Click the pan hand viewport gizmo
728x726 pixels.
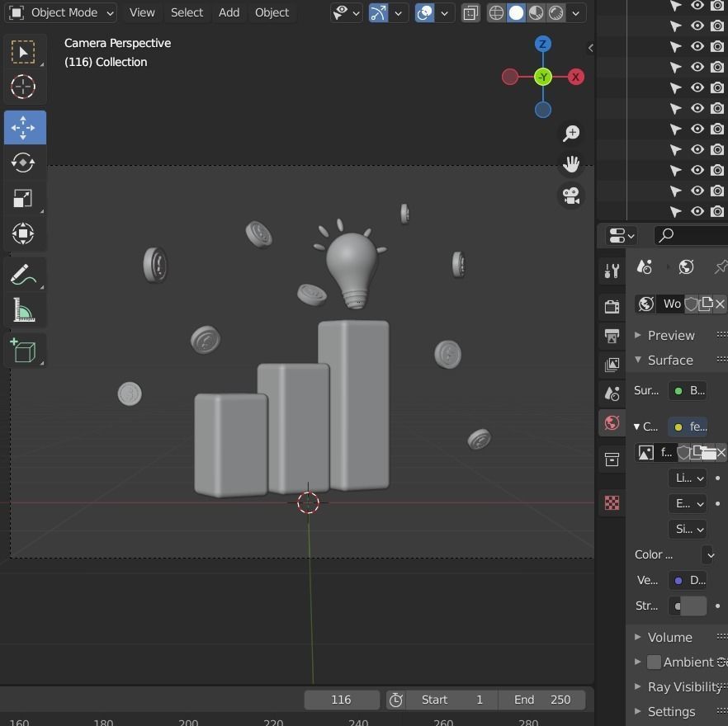[570, 164]
